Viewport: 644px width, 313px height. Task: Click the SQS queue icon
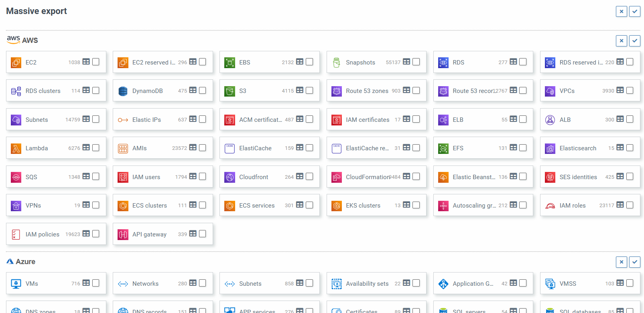pyautogui.click(x=16, y=177)
